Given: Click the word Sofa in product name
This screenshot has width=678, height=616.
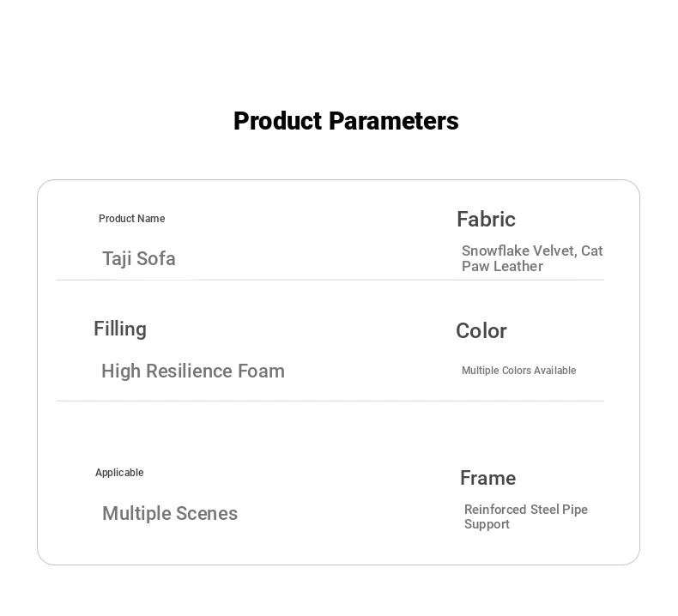Looking at the screenshot, I should tap(156, 258).
